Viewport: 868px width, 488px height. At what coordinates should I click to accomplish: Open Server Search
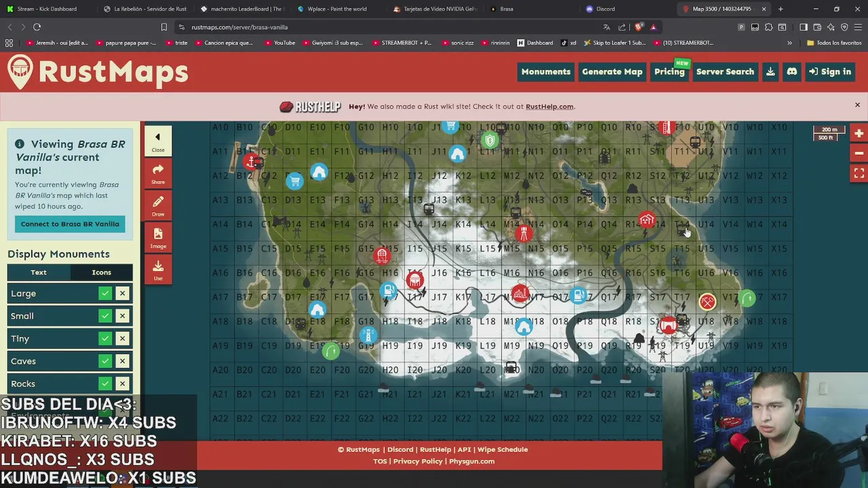[725, 72]
